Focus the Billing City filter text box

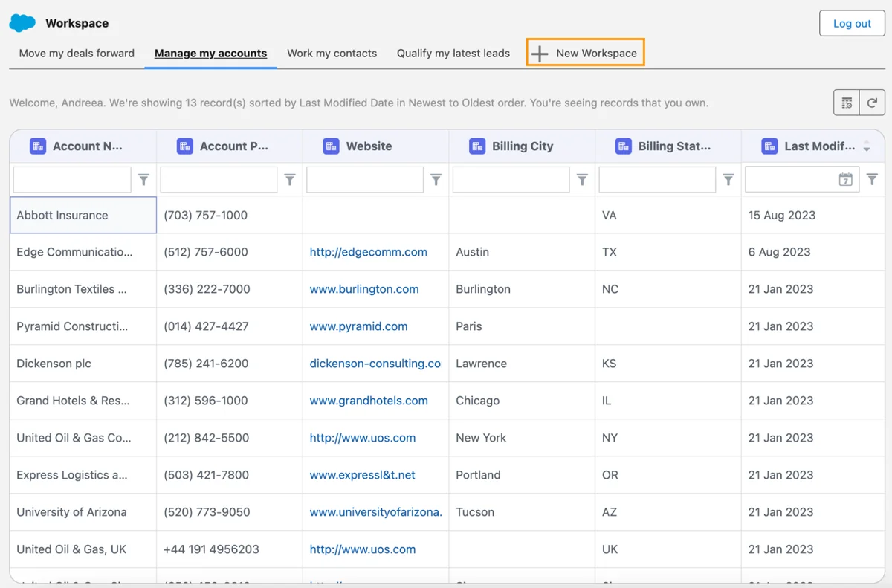(x=511, y=180)
